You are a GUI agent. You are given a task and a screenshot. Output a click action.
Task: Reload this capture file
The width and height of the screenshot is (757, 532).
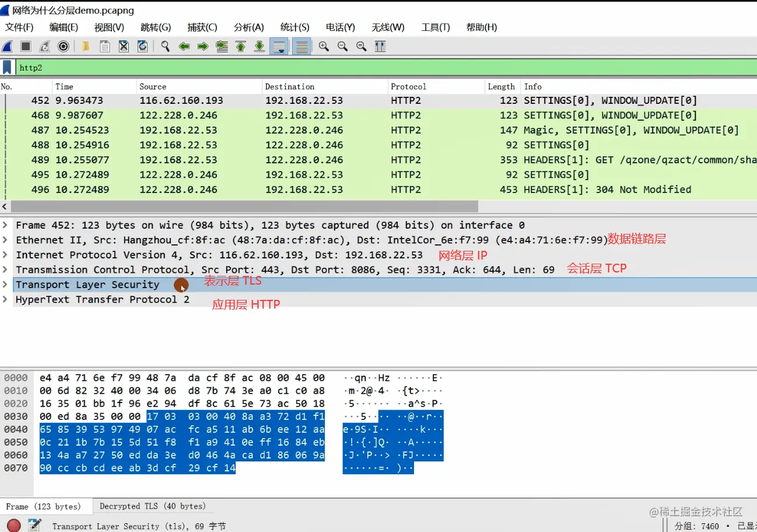[142, 47]
